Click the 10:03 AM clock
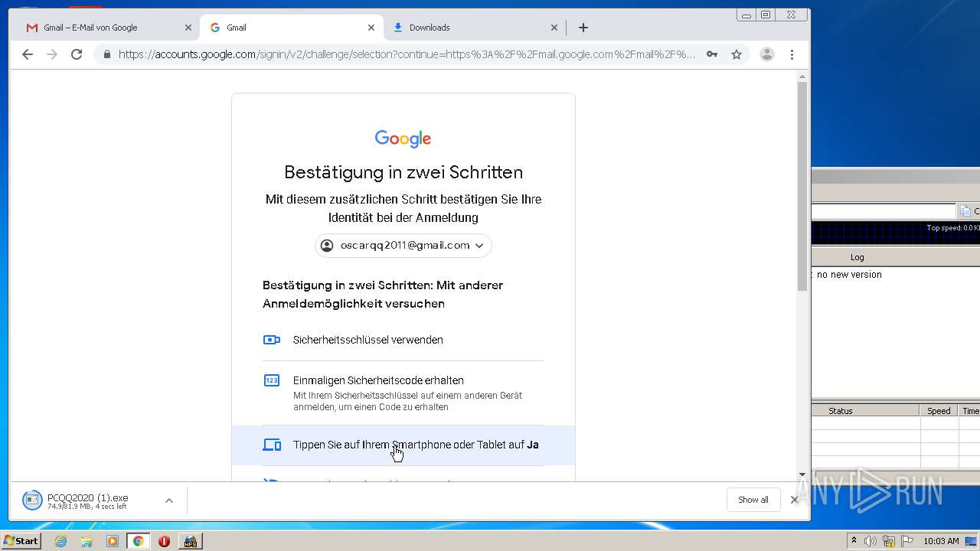Image resolution: width=980 pixels, height=551 pixels. (941, 541)
